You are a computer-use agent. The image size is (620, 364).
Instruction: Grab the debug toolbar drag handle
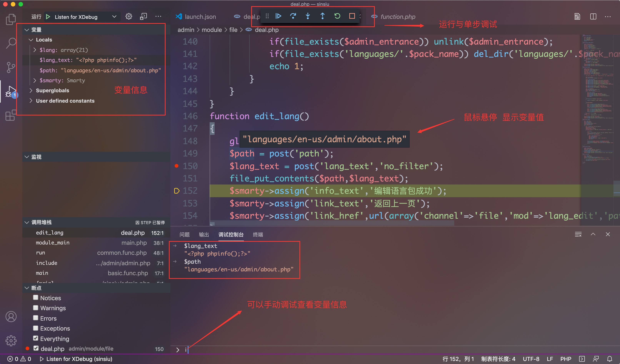[x=267, y=16]
